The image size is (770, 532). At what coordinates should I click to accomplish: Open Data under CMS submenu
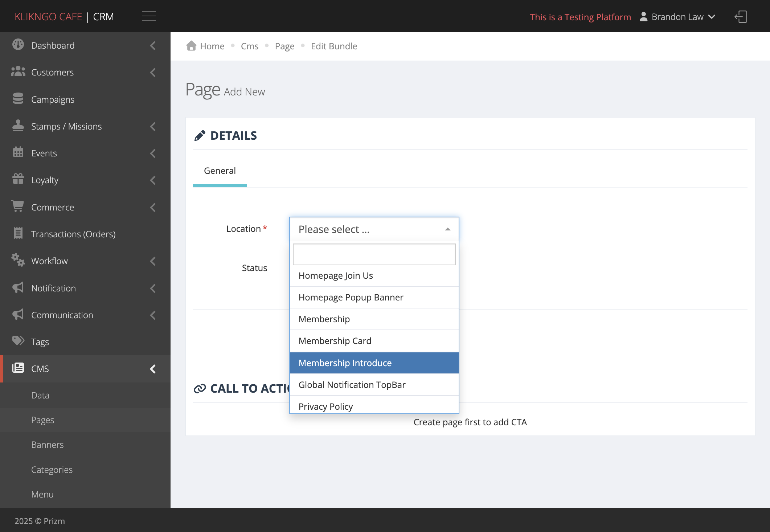(x=40, y=395)
